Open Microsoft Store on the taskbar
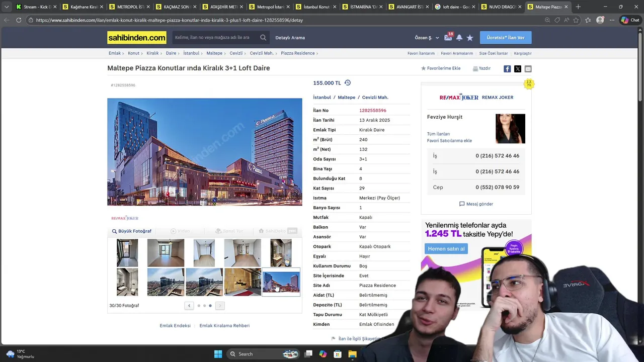 [338, 354]
